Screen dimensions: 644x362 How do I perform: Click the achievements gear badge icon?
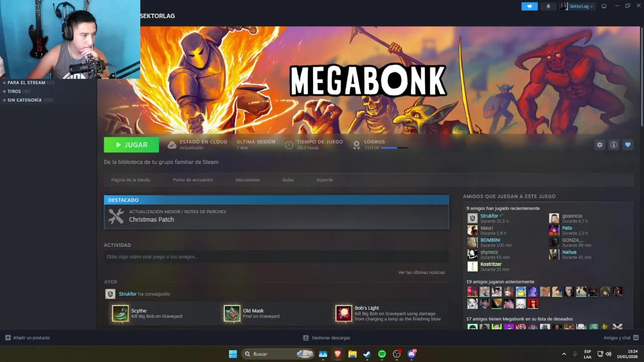pos(356,145)
